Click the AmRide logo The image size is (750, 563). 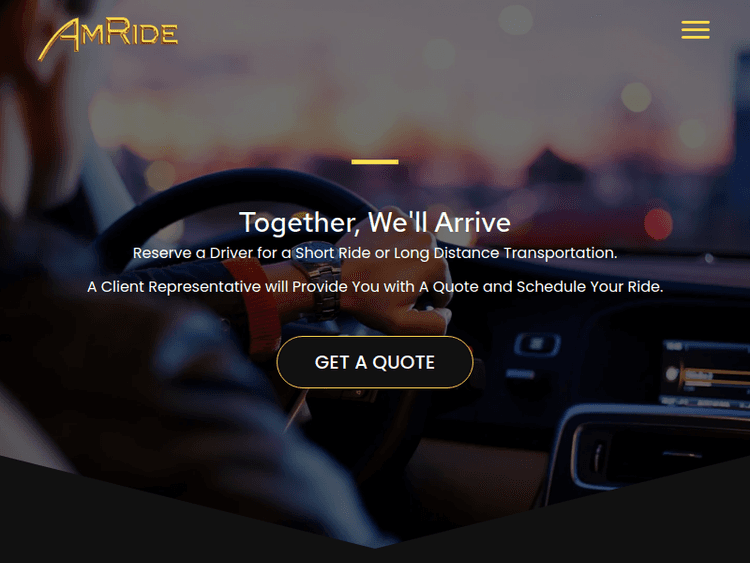coord(108,38)
